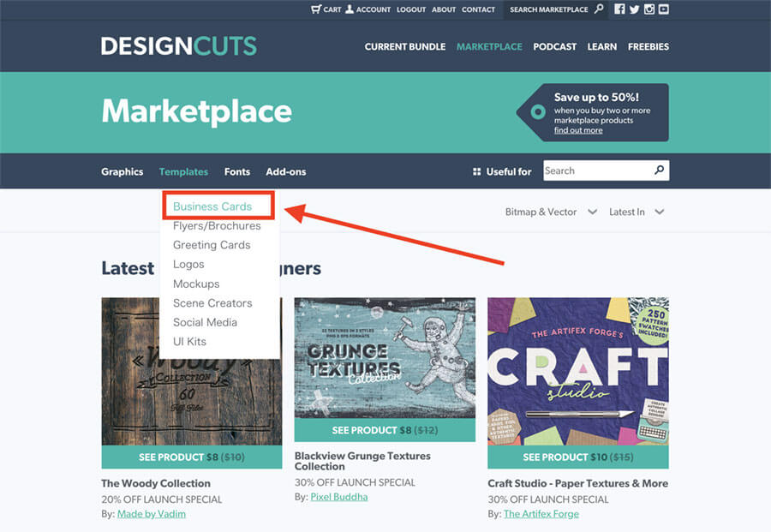Open the Fonts category menu
This screenshot has height=532, width=771.
pyautogui.click(x=237, y=171)
